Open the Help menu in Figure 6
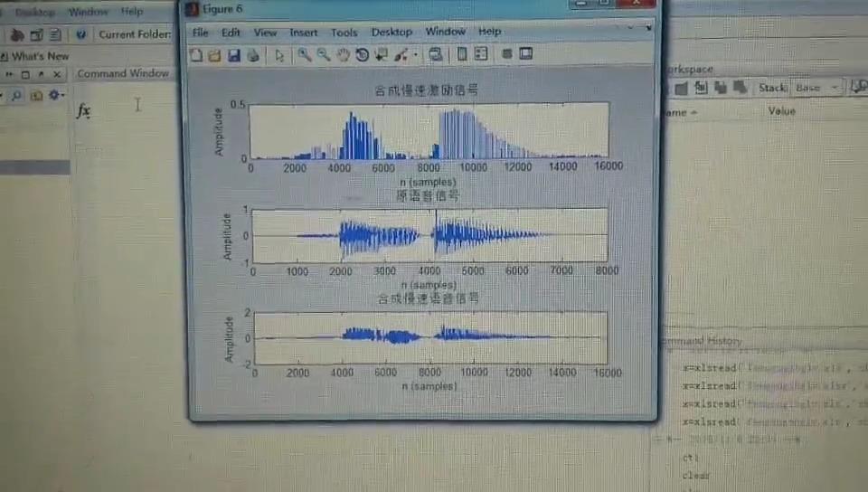The height and width of the screenshot is (492, 868). (x=489, y=32)
